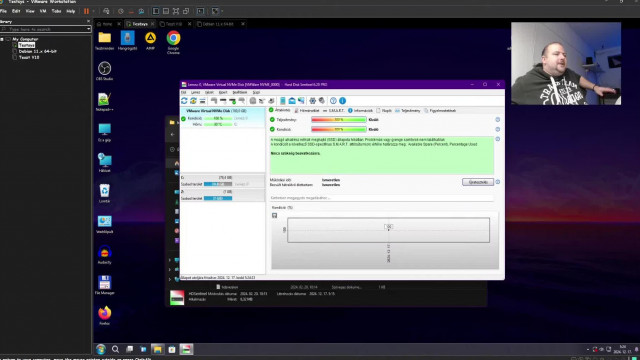The height and width of the screenshot is (360, 640).
Task: Click the blue envelope send report icon
Action: point(292,101)
